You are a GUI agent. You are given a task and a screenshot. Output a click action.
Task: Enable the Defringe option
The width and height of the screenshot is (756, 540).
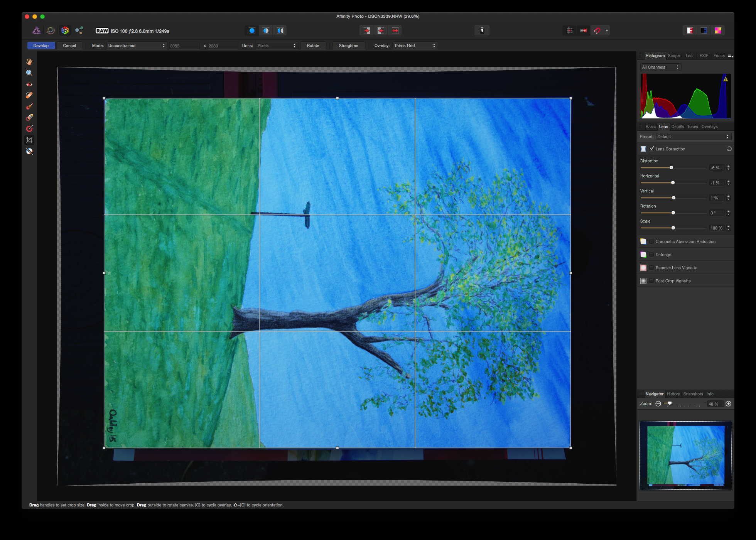(x=651, y=254)
